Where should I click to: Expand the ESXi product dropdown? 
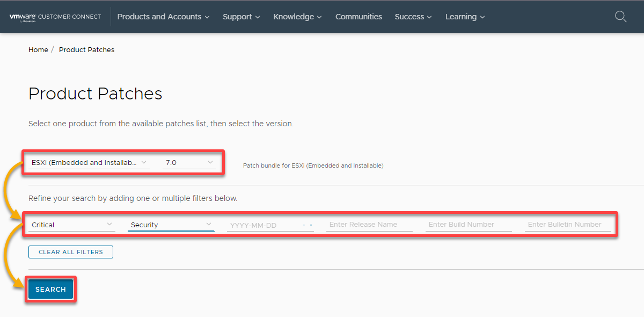coord(89,162)
